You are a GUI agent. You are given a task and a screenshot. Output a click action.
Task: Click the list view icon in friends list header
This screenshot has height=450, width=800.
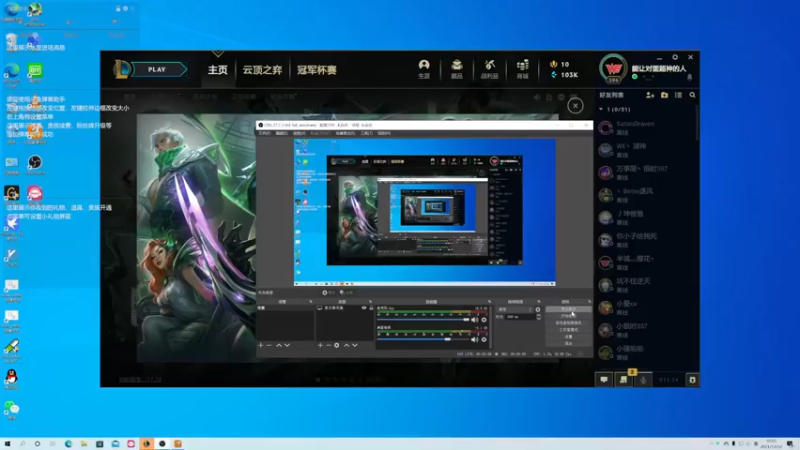coord(678,95)
